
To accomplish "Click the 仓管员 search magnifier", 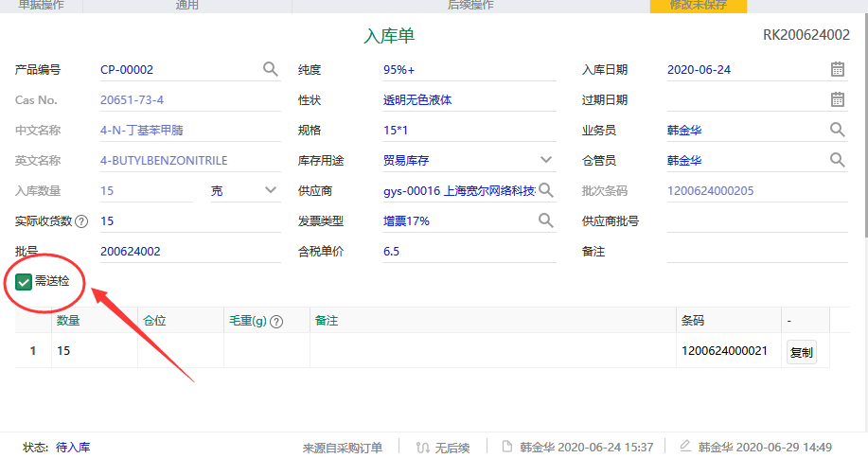I will (838, 160).
